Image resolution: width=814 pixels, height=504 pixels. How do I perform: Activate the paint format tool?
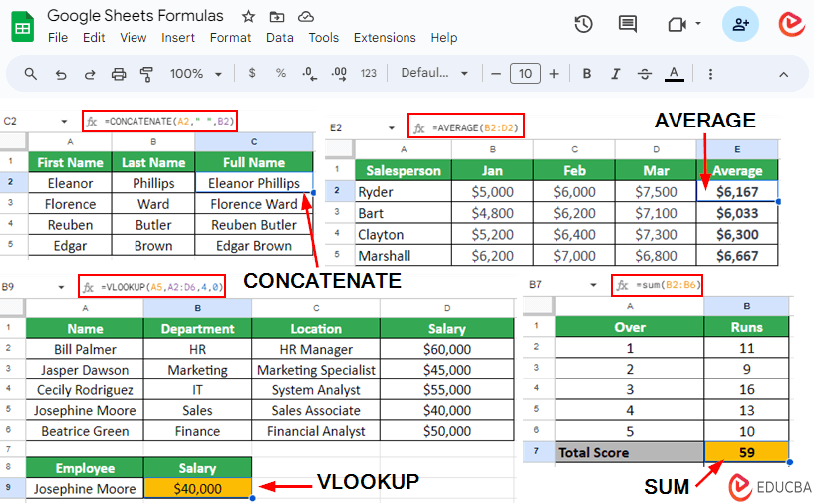(146, 75)
